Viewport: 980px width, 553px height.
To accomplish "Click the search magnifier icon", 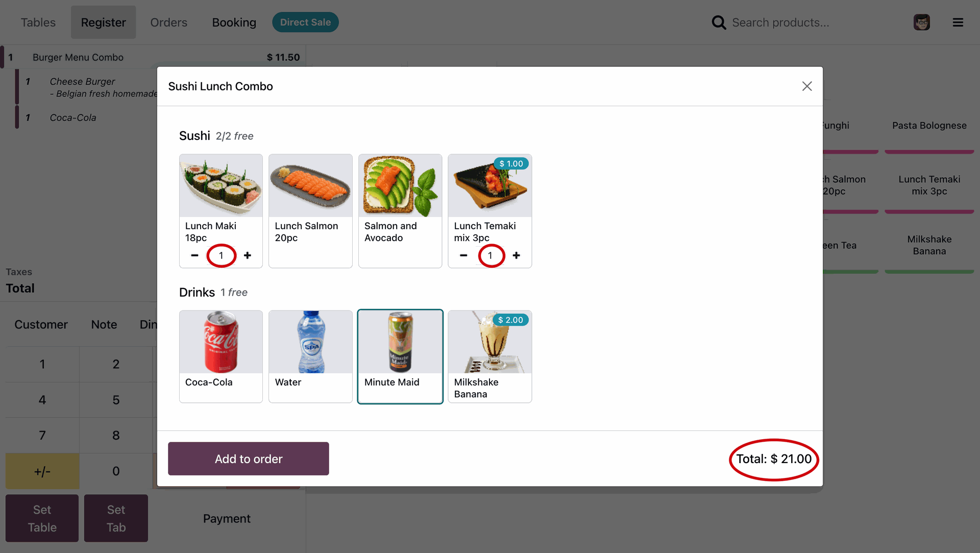I will (x=719, y=22).
